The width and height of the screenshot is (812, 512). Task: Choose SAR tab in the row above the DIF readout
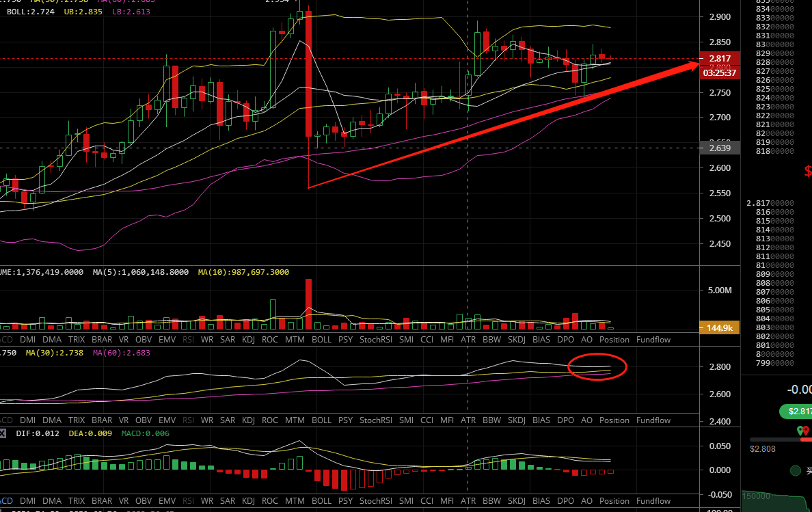228,420
